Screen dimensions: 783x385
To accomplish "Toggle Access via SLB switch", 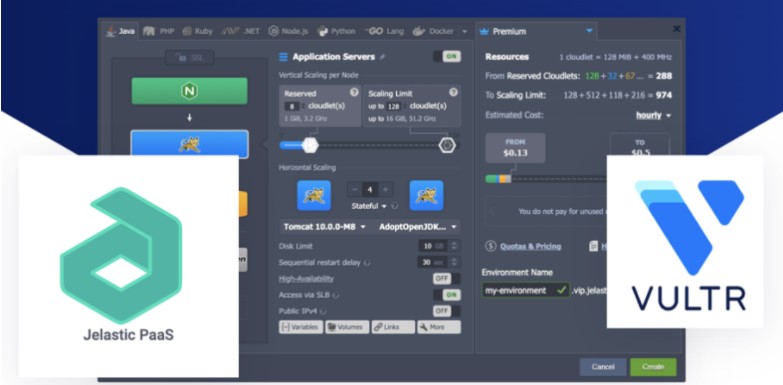I will click(x=447, y=295).
